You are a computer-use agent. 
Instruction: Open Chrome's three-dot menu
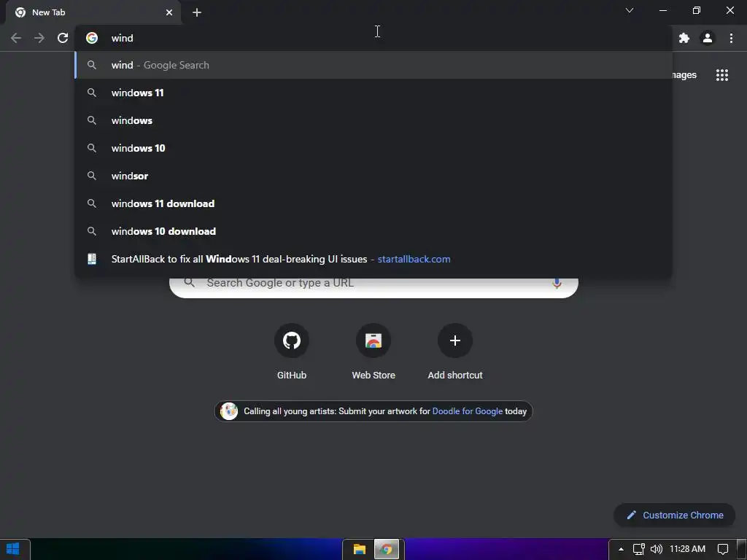coord(731,38)
